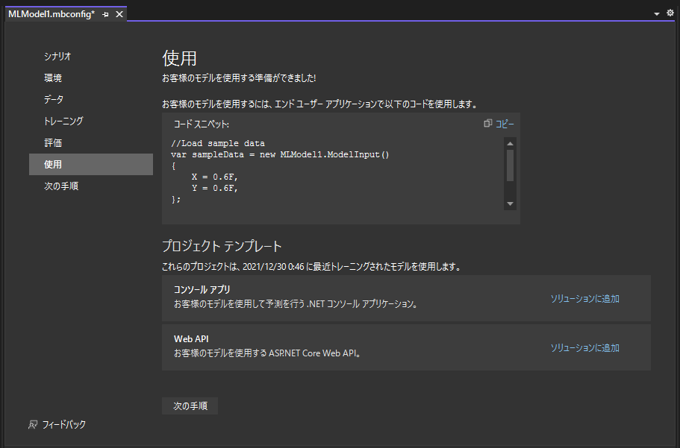Click the プロジェクト テンプレート heading
The image size is (680, 448).
[x=222, y=246]
